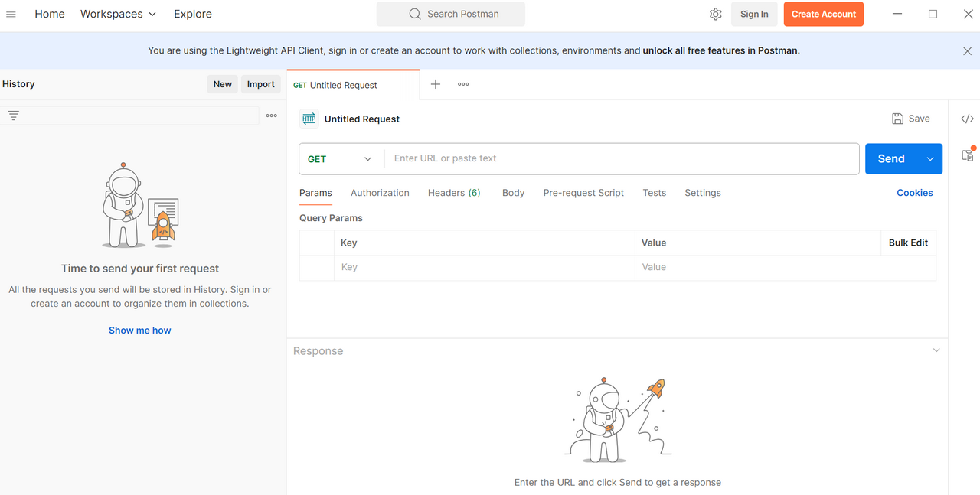
Task: Open the request info panel icon
Action: click(x=967, y=155)
